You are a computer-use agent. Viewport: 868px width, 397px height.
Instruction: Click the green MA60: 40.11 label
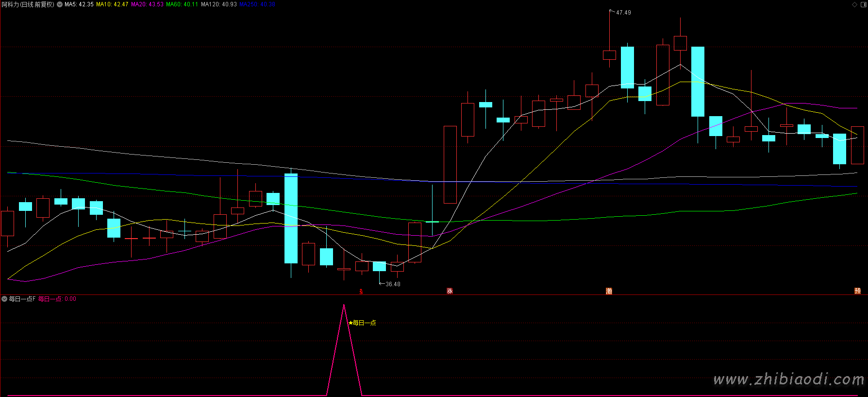point(182,4)
